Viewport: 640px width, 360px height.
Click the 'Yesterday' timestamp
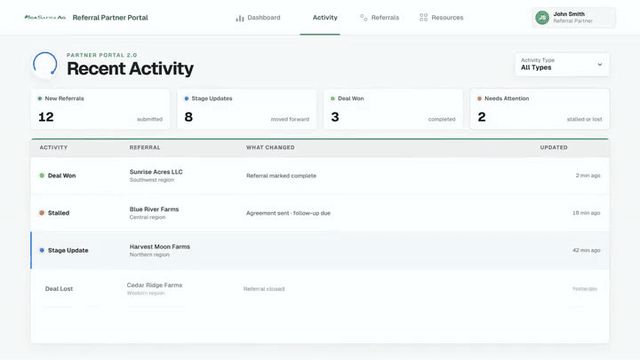click(584, 289)
